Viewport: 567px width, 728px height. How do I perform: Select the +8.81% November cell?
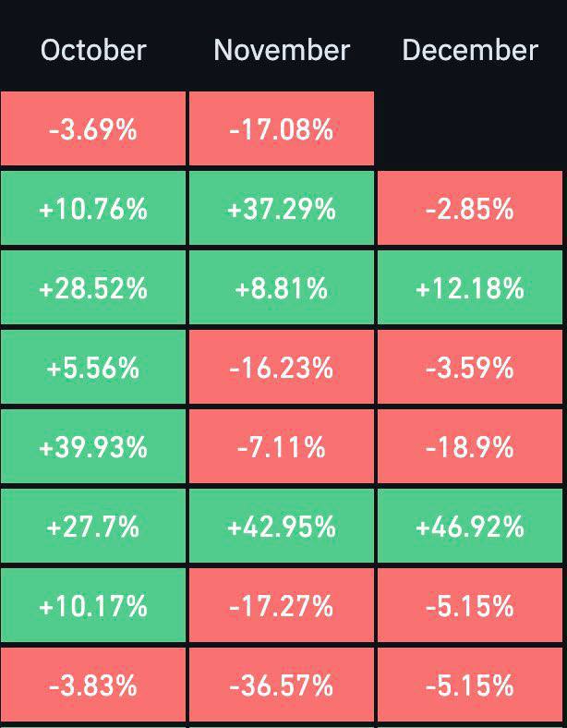(282, 288)
